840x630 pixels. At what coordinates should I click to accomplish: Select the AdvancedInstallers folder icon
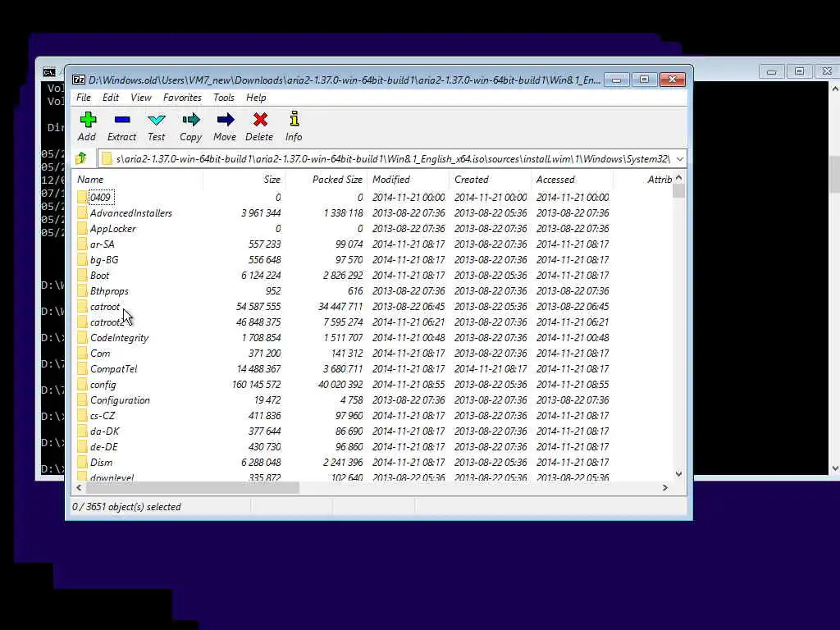pos(81,212)
